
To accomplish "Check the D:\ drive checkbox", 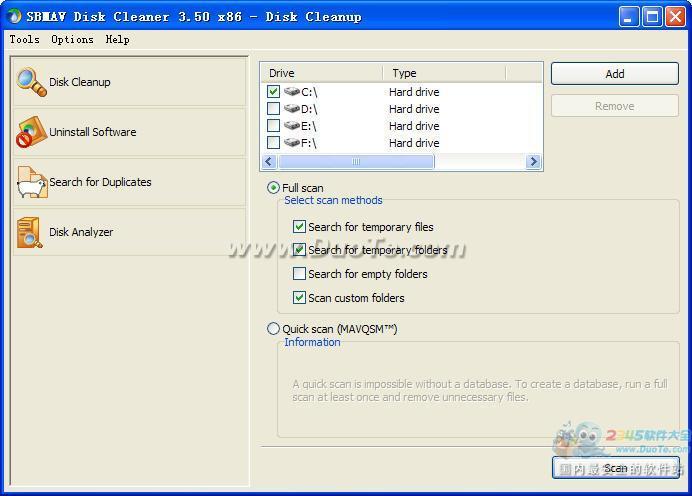I will tap(273, 108).
